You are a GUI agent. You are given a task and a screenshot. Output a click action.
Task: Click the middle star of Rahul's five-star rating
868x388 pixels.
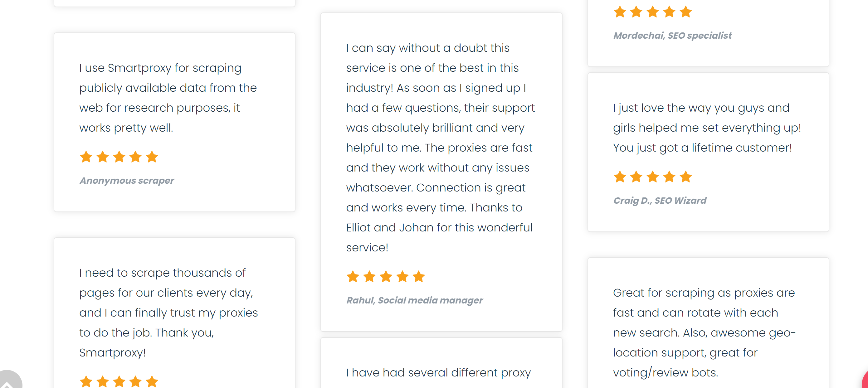[x=386, y=277]
